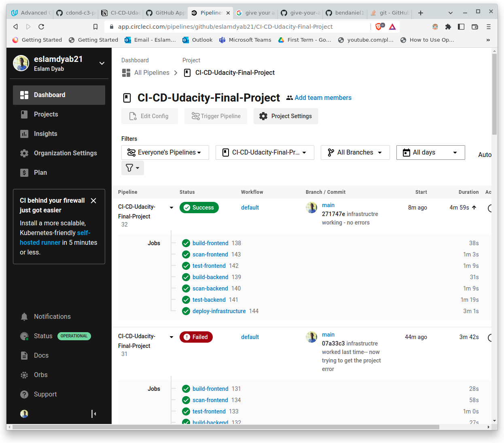Open default workflow of pipeline 31
This screenshot has width=504, height=443.
[250, 337]
